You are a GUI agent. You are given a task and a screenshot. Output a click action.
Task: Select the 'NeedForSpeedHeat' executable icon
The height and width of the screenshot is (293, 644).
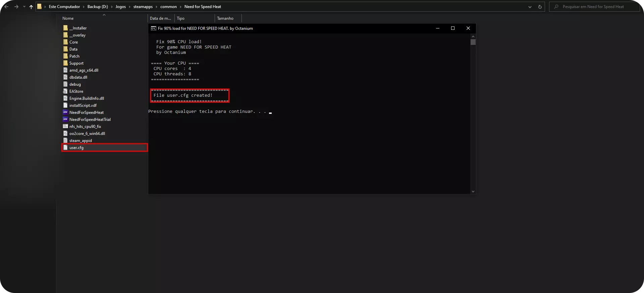[65, 113]
